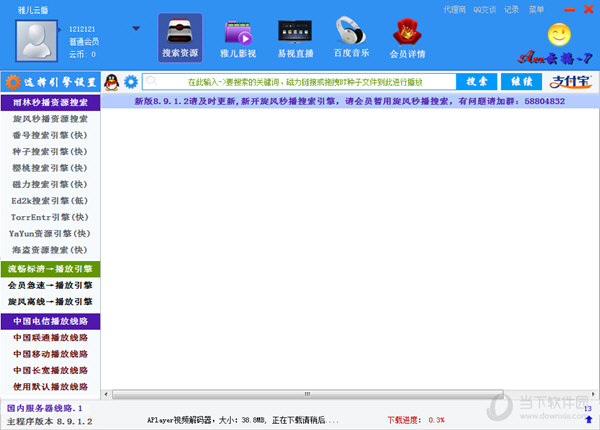Image resolution: width=600 pixels, height=430 pixels.
Task: Select Ed2k搜索引擎(低) engine
Action: [x=51, y=201]
